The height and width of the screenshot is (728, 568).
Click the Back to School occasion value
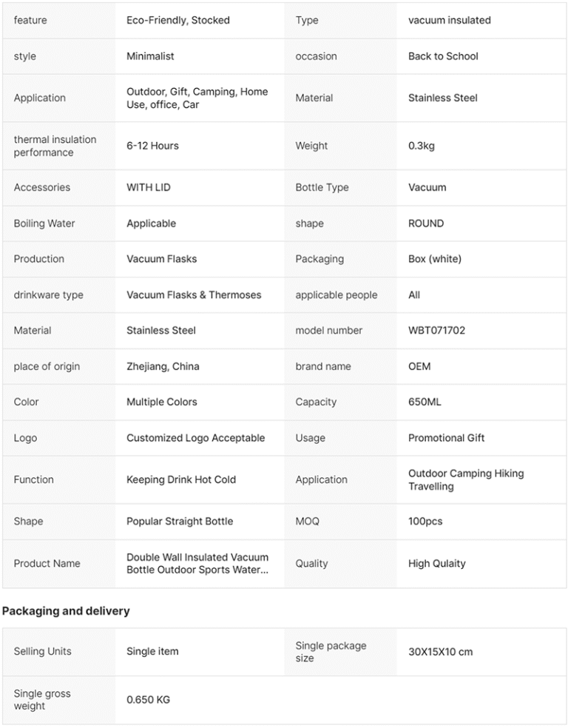pyautogui.click(x=443, y=56)
